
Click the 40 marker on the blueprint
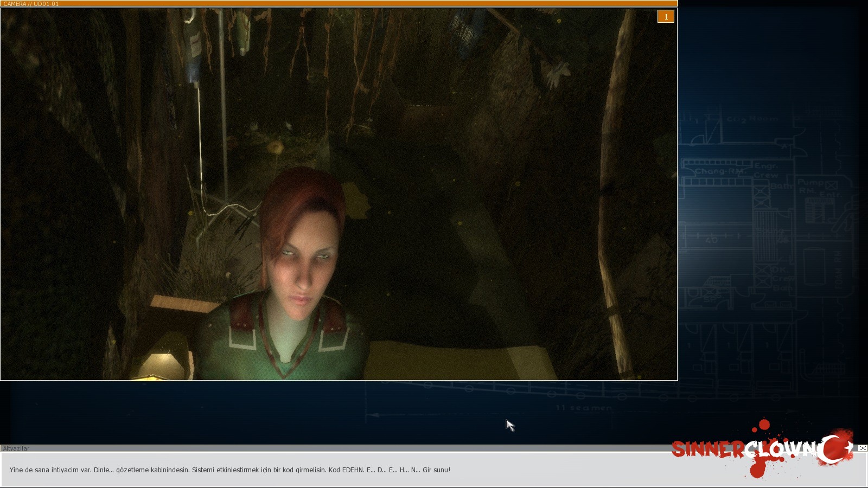click(x=711, y=239)
